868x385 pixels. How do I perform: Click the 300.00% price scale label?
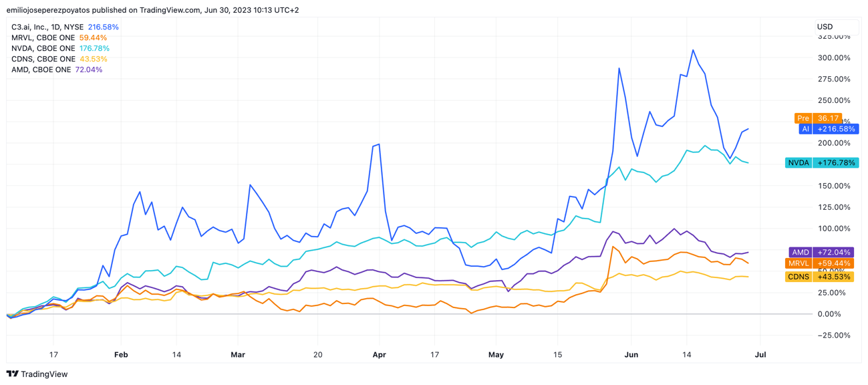point(834,58)
